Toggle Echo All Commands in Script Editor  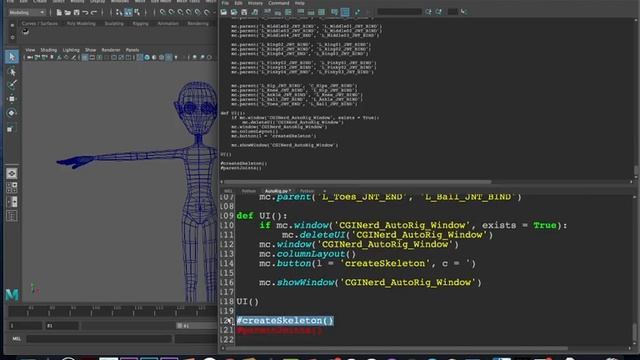(335, 12)
